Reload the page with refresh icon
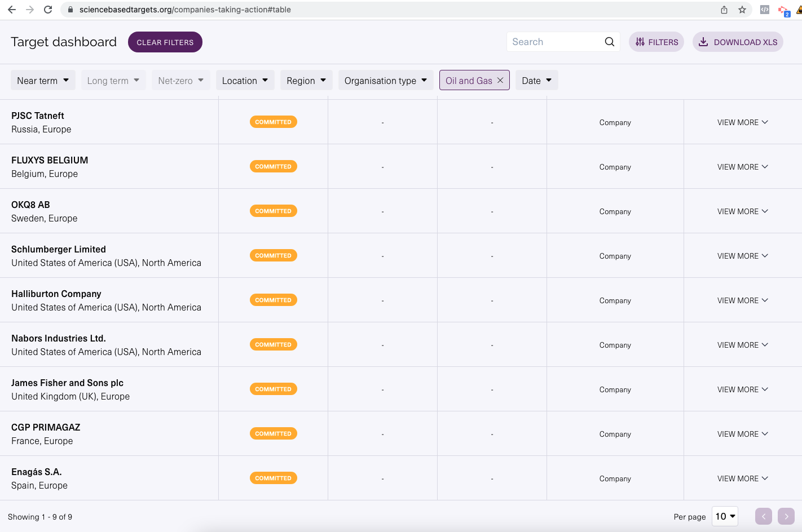The image size is (802, 532). pos(48,10)
